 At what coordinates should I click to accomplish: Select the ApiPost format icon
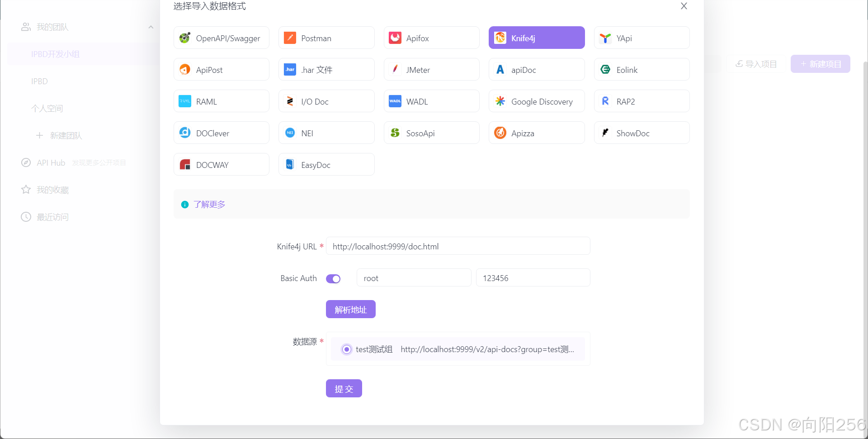click(x=185, y=70)
